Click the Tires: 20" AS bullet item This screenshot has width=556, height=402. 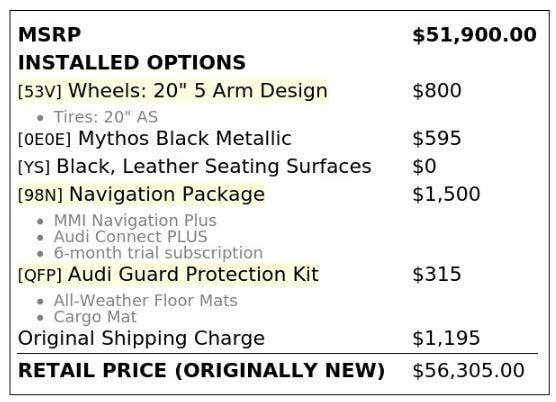106,117
